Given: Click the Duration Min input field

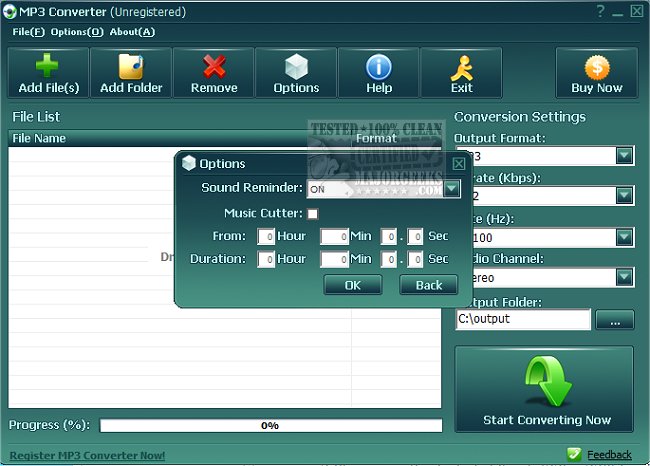Looking at the screenshot, I should click(x=334, y=259).
